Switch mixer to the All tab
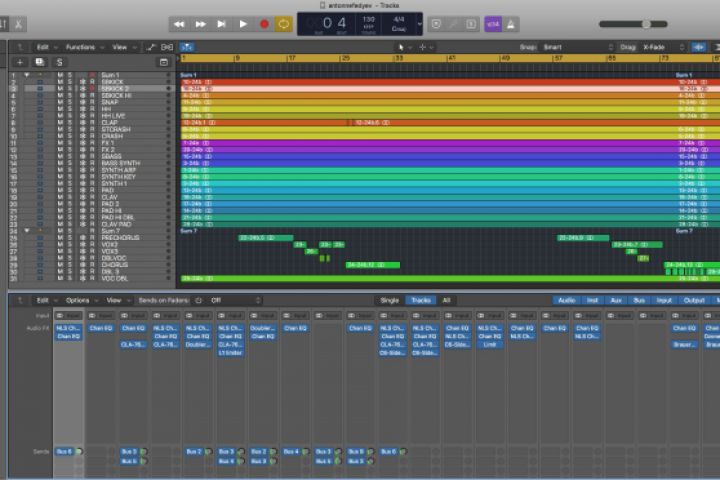The width and height of the screenshot is (720, 480). [446, 300]
